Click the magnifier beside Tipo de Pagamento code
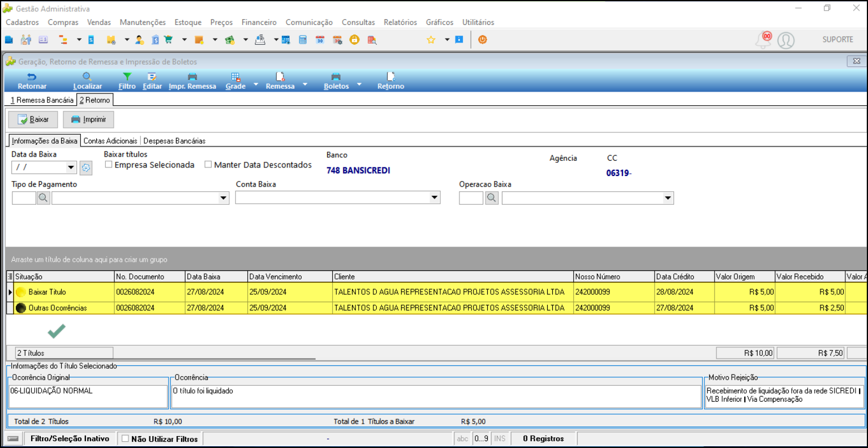This screenshot has height=448, width=868. point(44,198)
